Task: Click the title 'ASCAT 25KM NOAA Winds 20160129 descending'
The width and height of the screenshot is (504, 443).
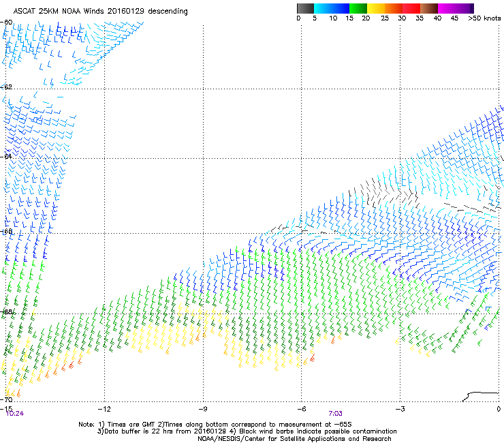Action: pyautogui.click(x=100, y=12)
